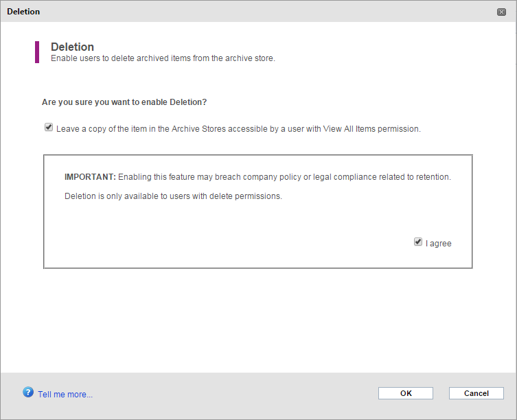Image resolution: width=517 pixels, height=420 pixels.
Task: Click the 'I agree' label text
Action: tap(438, 244)
